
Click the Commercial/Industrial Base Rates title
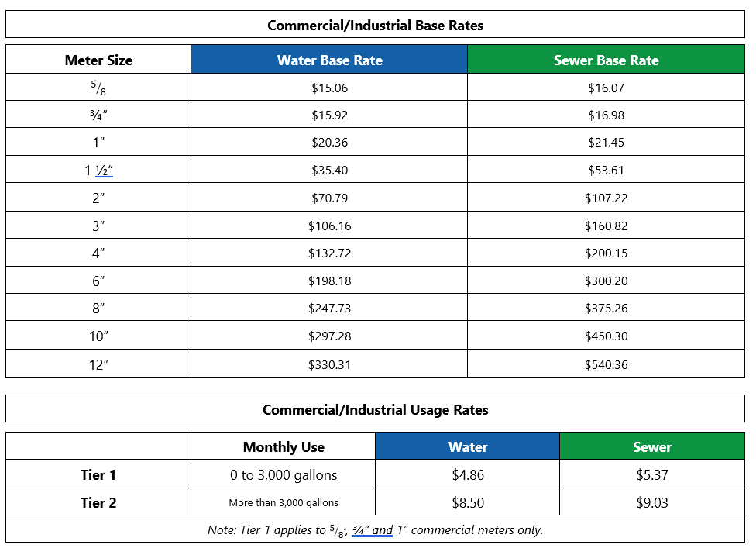(x=375, y=26)
